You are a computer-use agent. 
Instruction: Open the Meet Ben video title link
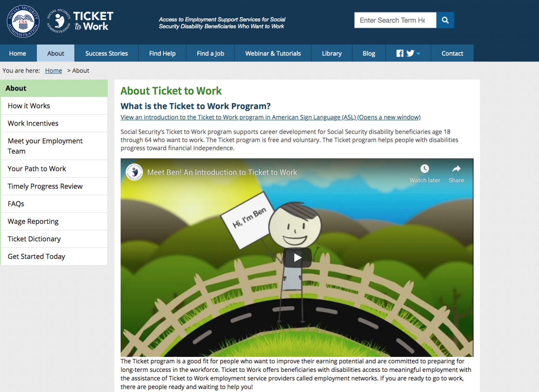pos(222,172)
